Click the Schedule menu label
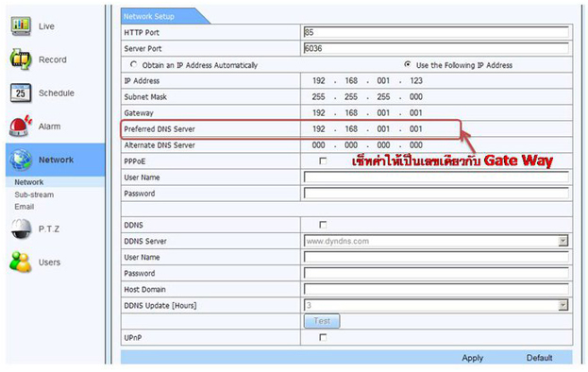Image resolution: width=588 pixels, height=372 pixels. click(57, 93)
